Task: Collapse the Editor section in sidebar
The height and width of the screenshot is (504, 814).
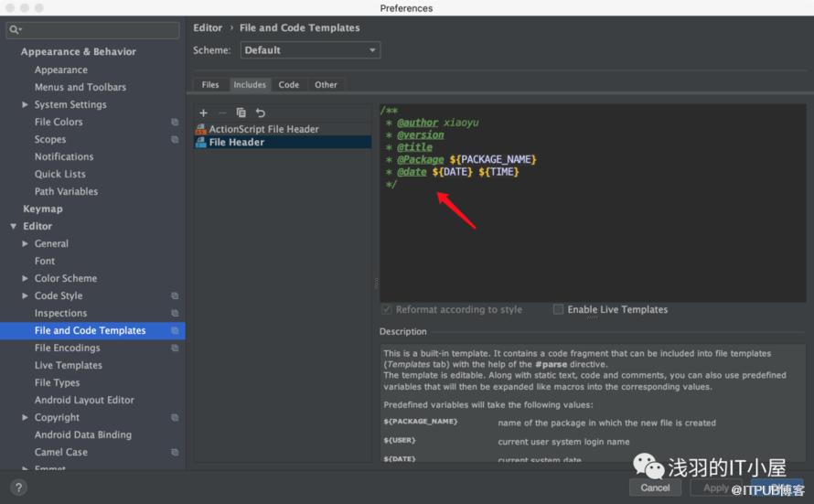Action: tap(14, 227)
